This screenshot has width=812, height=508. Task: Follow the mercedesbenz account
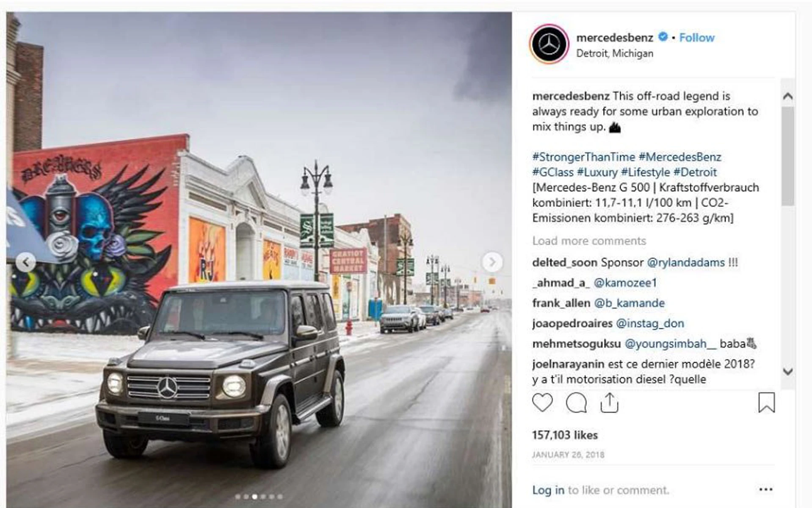tap(697, 38)
